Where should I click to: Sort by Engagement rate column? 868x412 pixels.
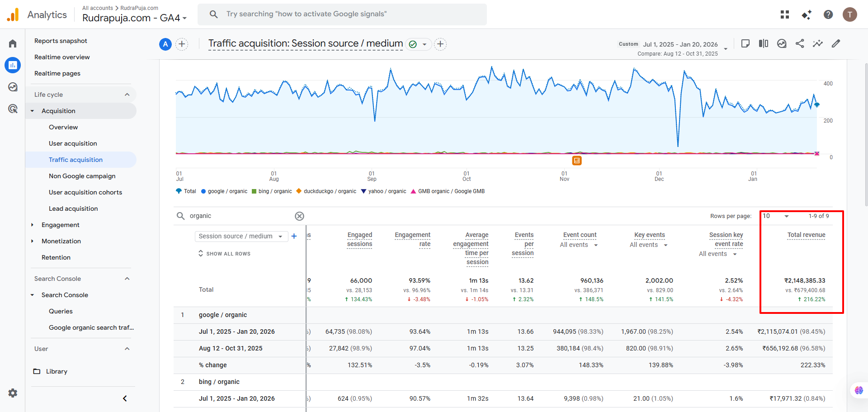pos(412,239)
